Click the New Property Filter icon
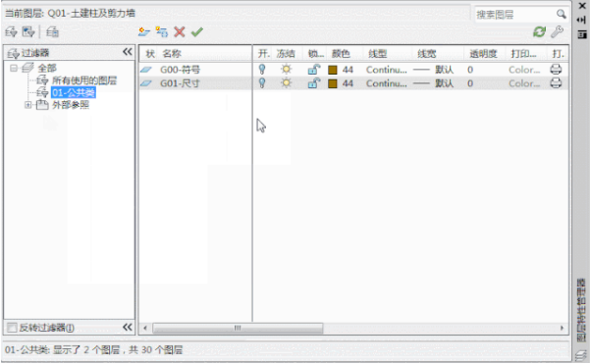This screenshot has width=590, height=364. (x=11, y=32)
